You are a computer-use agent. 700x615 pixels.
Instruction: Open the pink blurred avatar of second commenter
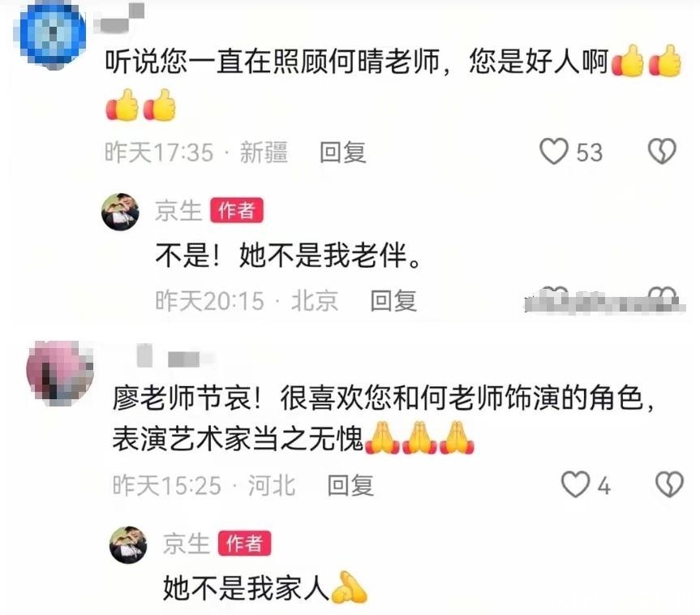(x=60, y=372)
